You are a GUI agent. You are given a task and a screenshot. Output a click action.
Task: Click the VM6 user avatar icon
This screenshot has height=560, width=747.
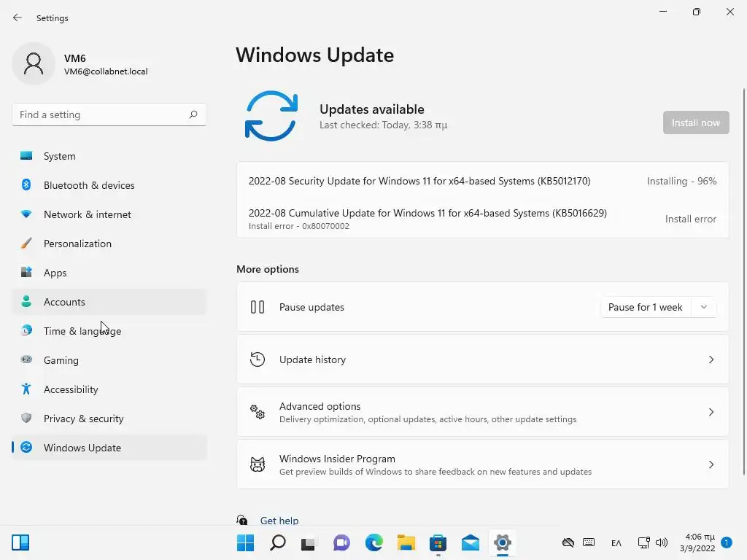(x=34, y=63)
